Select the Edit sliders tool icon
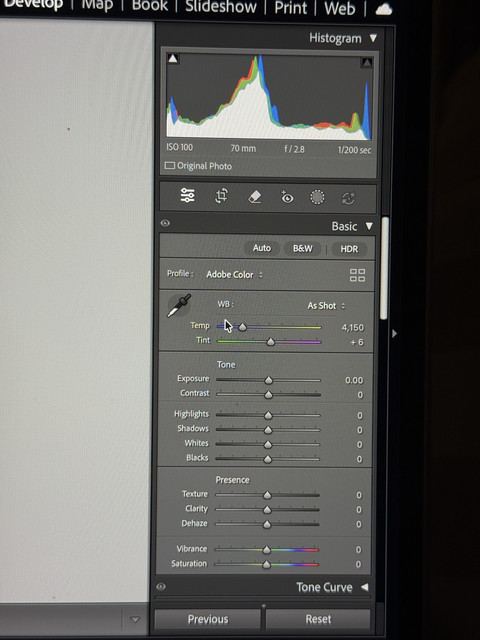 pyautogui.click(x=187, y=196)
